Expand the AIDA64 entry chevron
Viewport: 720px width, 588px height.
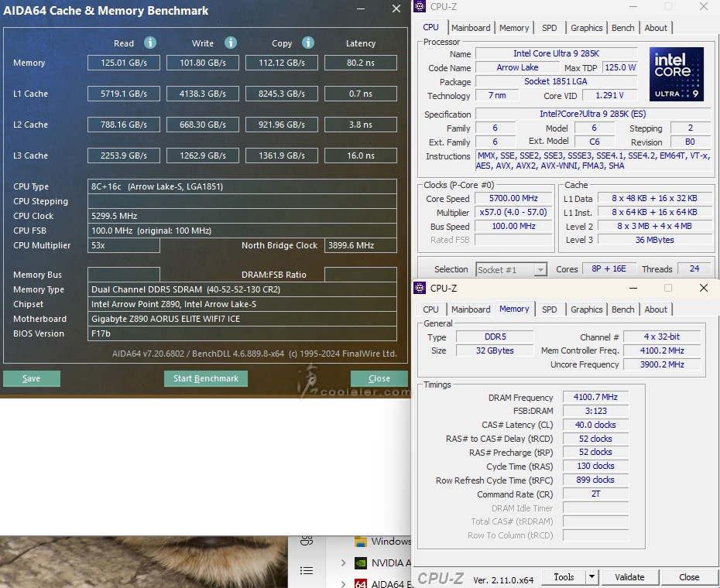click(343, 584)
